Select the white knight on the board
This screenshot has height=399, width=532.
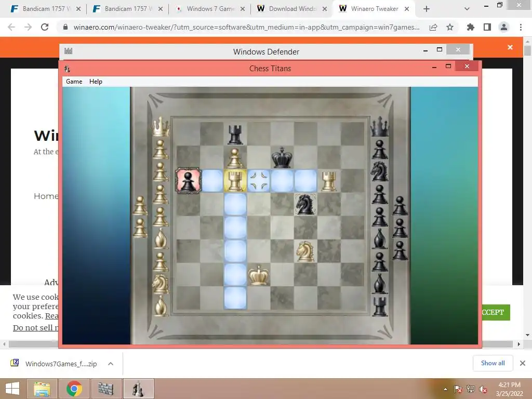pyautogui.click(x=305, y=251)
